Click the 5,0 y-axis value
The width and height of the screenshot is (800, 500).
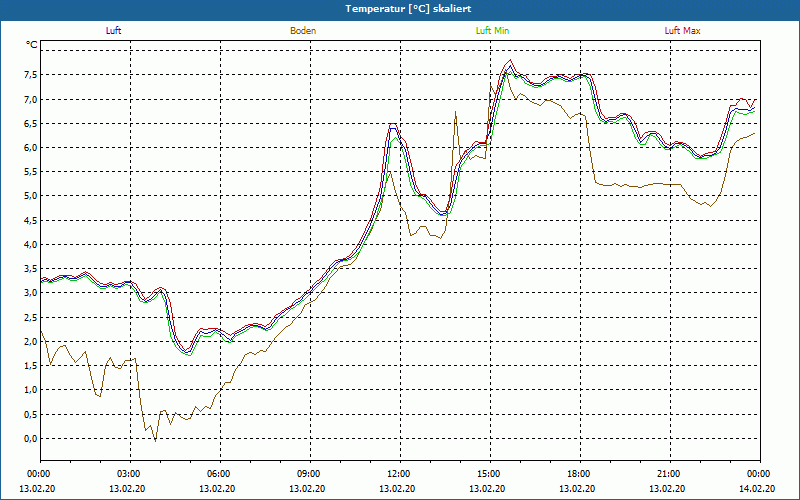tap(31, 196)
